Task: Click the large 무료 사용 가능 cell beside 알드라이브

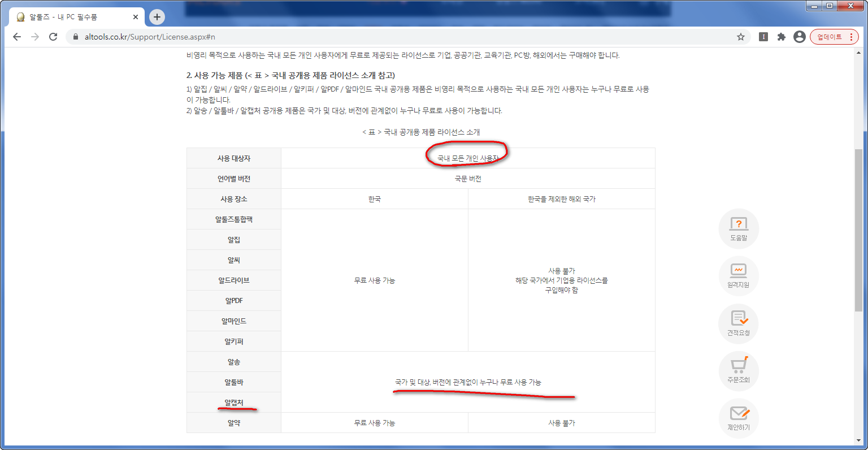Action: click(375, 280)
